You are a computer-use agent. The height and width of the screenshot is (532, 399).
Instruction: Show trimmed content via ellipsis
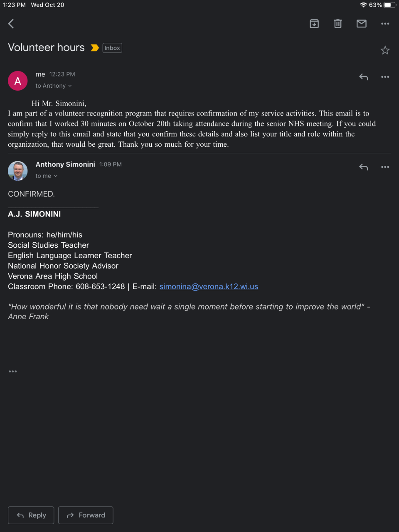coord(13,371)
